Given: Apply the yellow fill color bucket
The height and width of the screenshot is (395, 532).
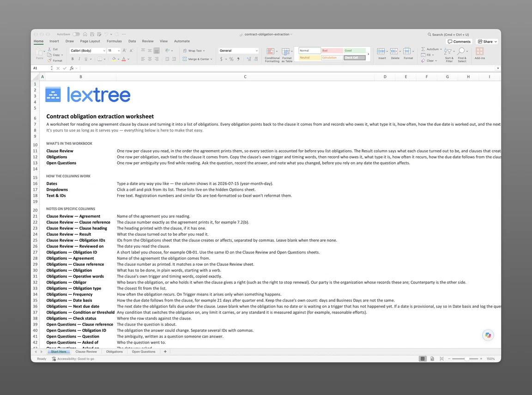Looking at the screenshot, I should click(x=114, y=59).
